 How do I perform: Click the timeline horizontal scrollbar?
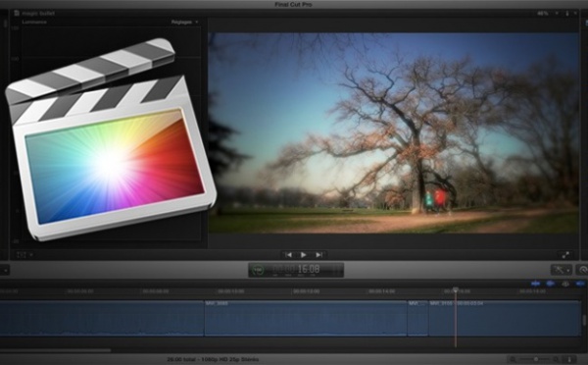56,350
